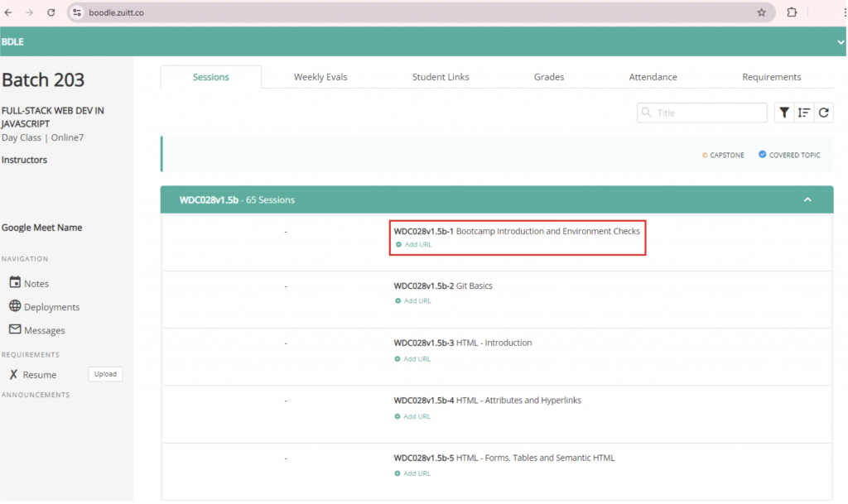This screenshot has height=504, width=848.
Task: Click the refresh sessions icon
Action: tap(823, 113)
